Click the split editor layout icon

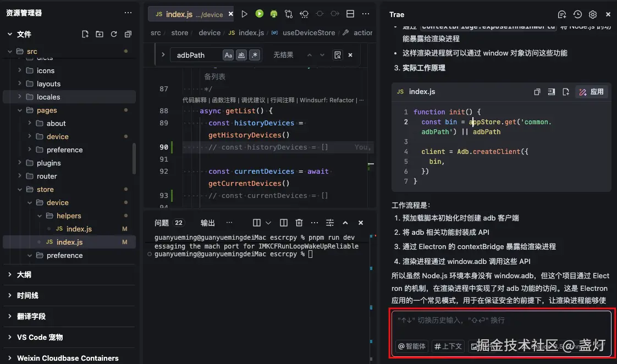(x=350, y=14)
